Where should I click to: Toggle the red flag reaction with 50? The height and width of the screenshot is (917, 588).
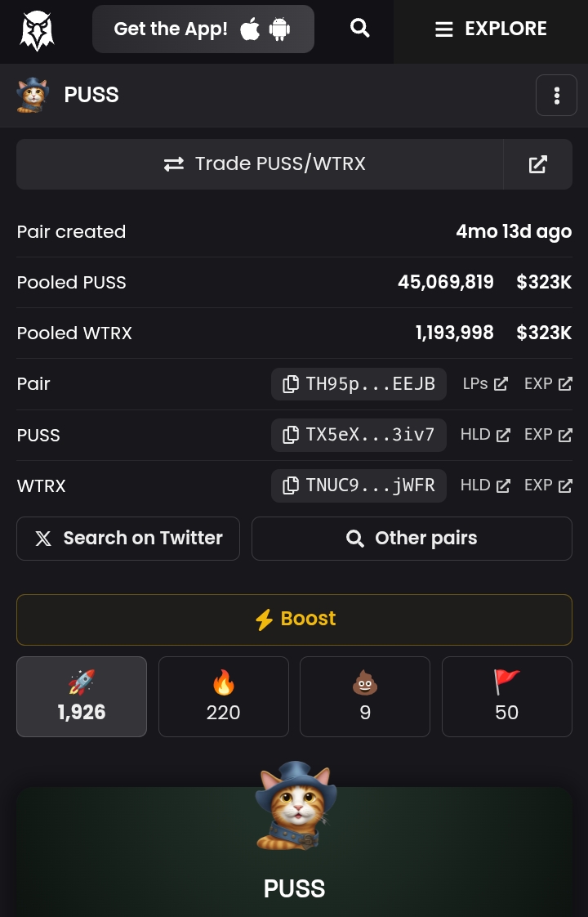(506, 697)
